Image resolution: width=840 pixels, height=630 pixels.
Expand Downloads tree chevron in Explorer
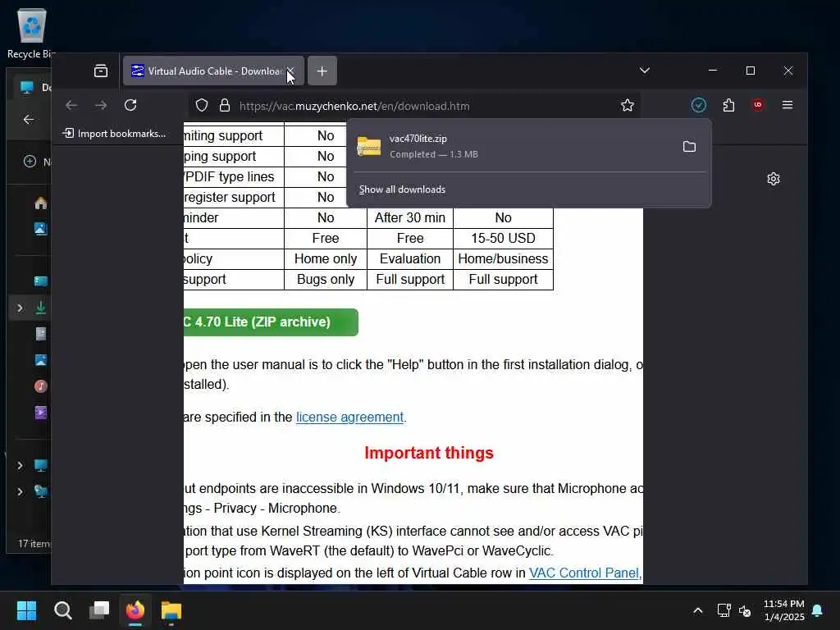click(20, 308)
